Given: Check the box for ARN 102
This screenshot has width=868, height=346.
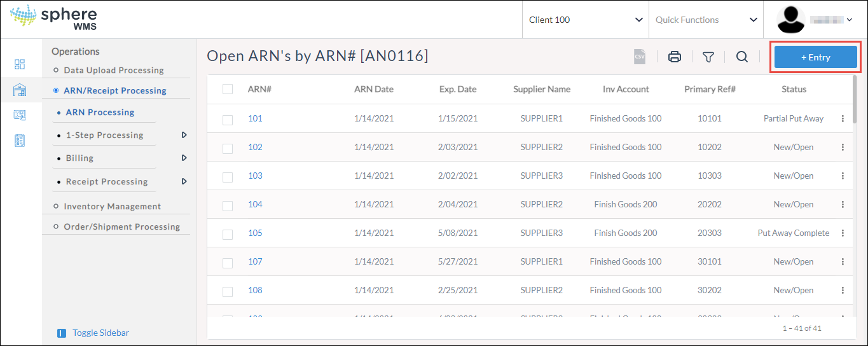Looking at the screenshot, I should (x=228, y=148).
